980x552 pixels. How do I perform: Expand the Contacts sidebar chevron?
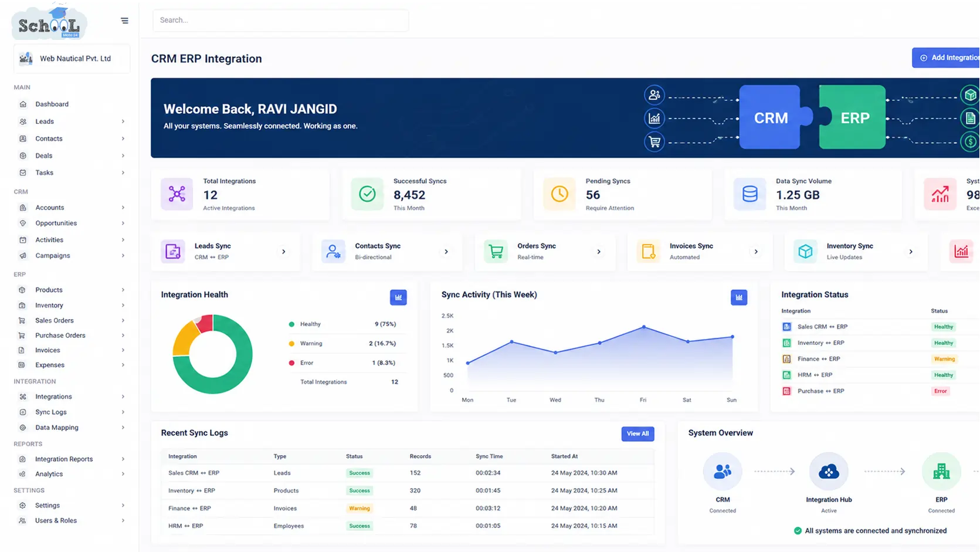point(123,139)
